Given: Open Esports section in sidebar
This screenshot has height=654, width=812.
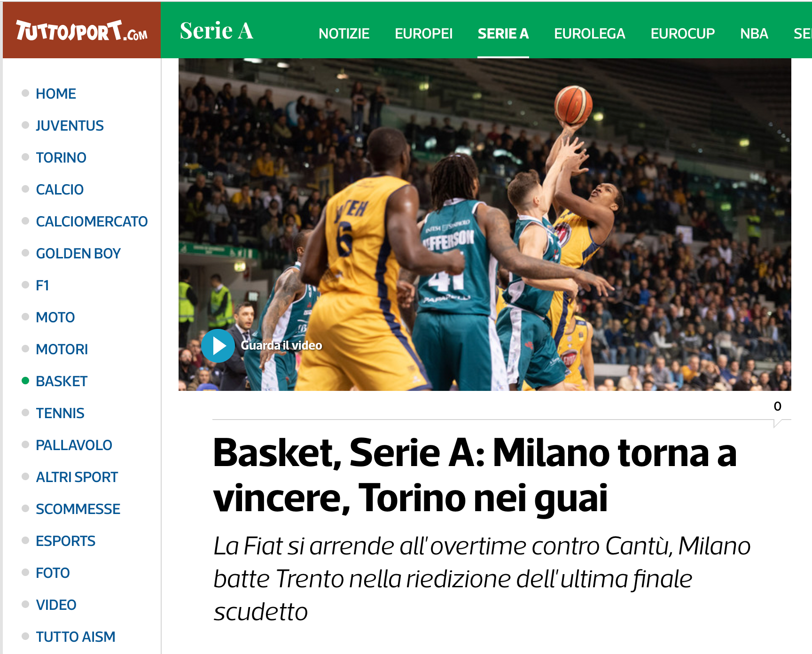Looking at the screenshot, I should 65,541.
